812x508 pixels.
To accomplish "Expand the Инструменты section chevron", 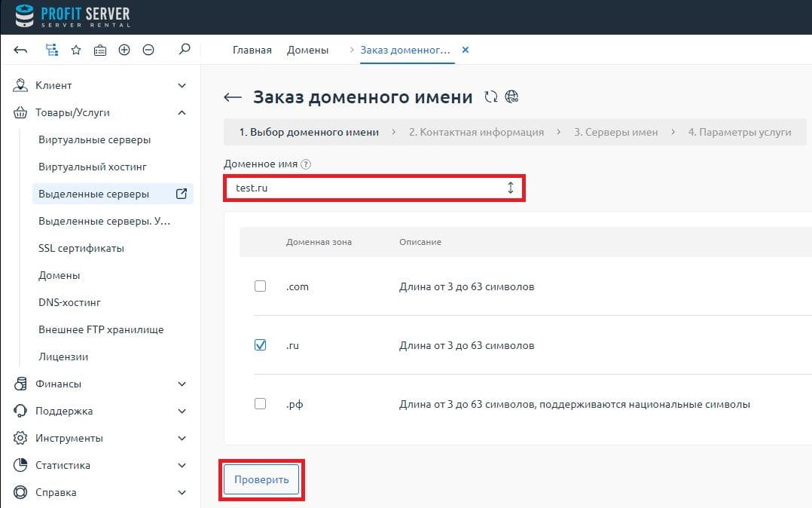I will pyautogui.click(x=182, y=438).
